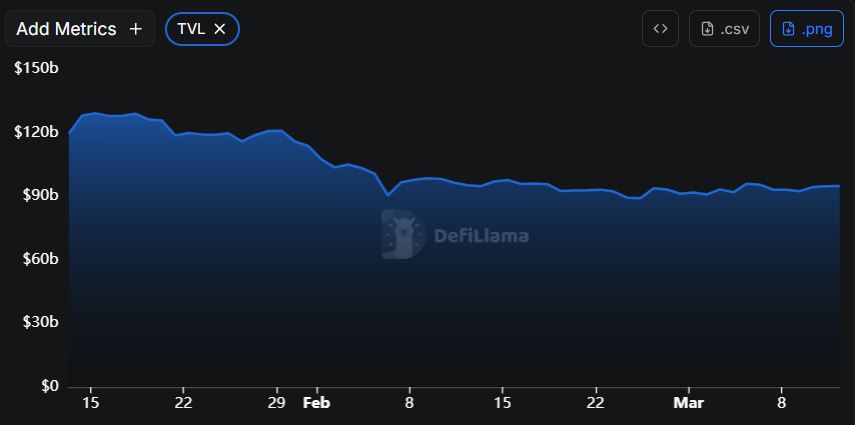Download chart data via .csv text
This screenshot has height=425, width=855.
click(736, 29)
